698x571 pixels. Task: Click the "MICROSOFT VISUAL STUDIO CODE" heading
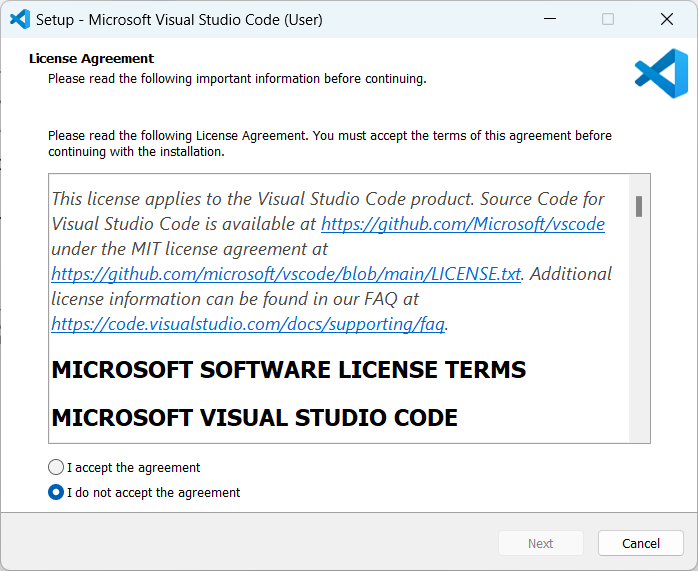click(254, 418)
